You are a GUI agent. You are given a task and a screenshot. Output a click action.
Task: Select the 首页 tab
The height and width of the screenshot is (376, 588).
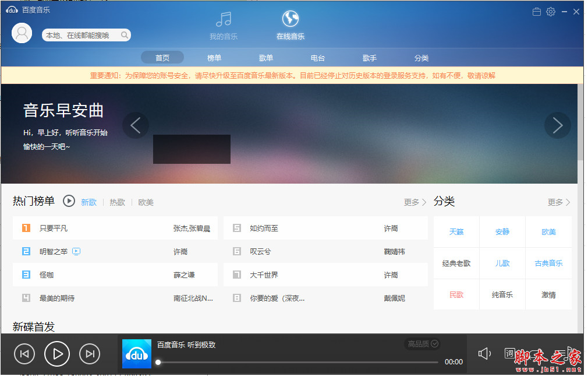pyautogui.click(x=162, y=58)
